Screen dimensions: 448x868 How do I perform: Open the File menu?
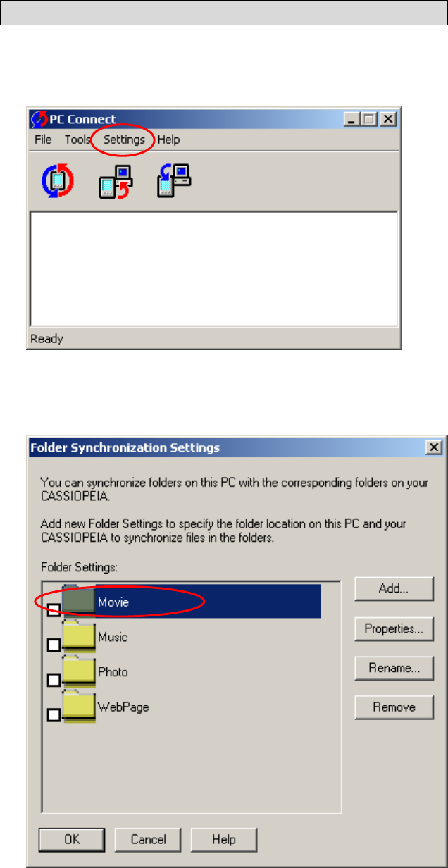pos(43,139)
